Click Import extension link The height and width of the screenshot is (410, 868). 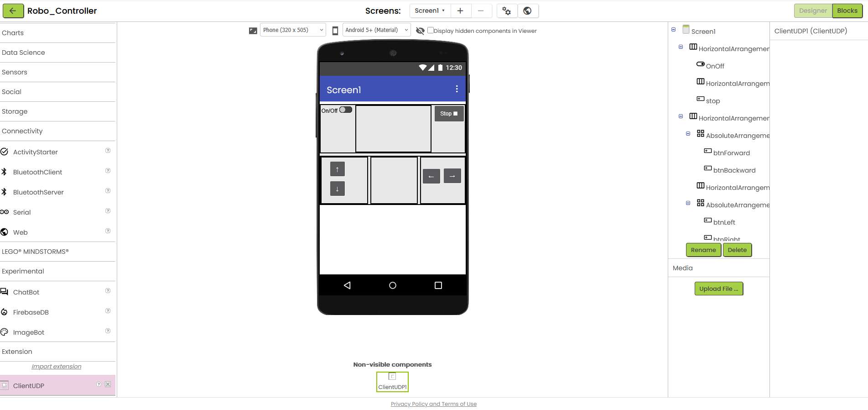(x=56, y=367)
